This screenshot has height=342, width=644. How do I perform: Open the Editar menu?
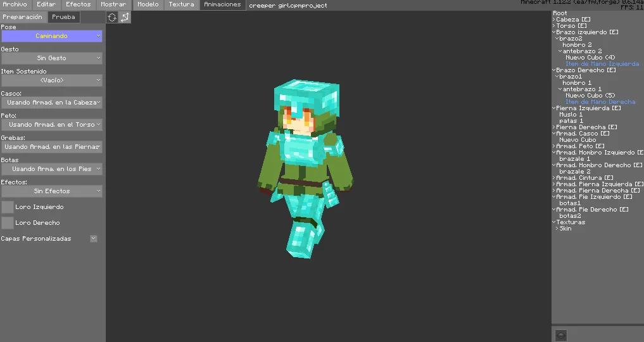point(46,4)
